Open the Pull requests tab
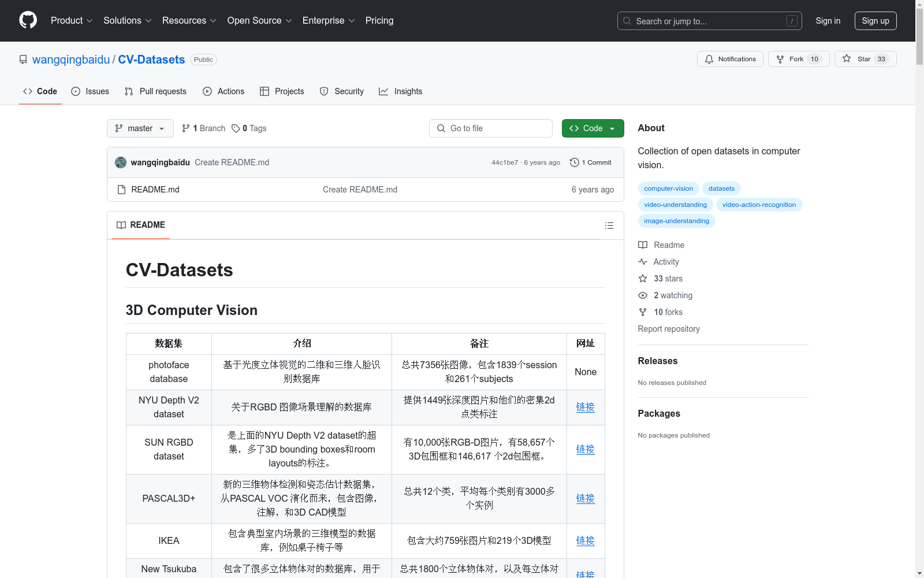Viewport: 924px width, 578px height. click(155, 91)
